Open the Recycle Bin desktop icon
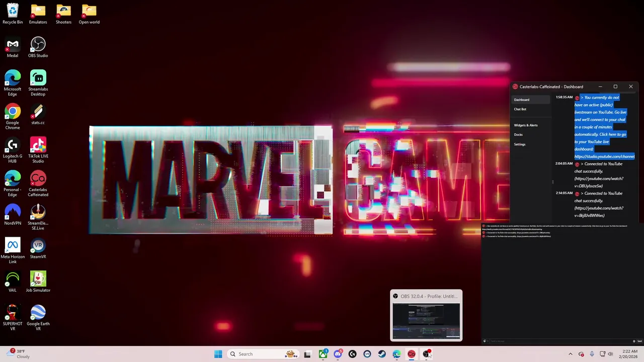 point(13,14)
